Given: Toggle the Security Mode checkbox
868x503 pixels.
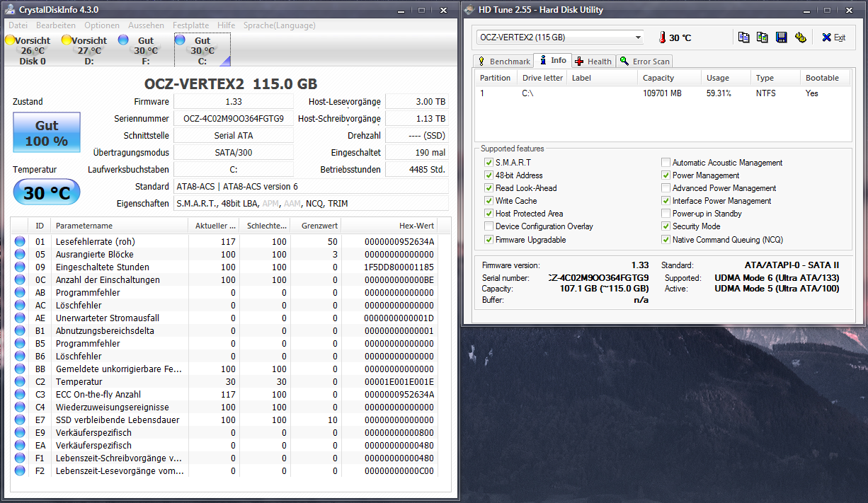Looking at the screenshot, I should (x=666, y=226).
